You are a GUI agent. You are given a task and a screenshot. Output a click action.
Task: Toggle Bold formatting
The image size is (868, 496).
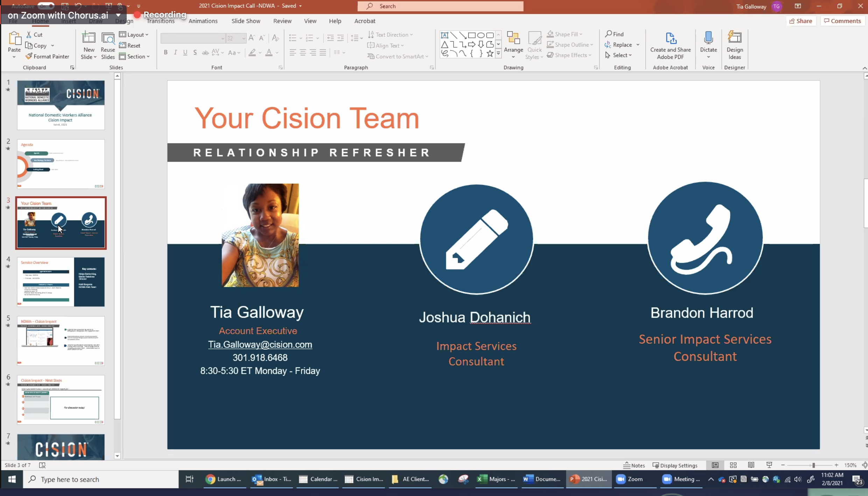[166, 53]
